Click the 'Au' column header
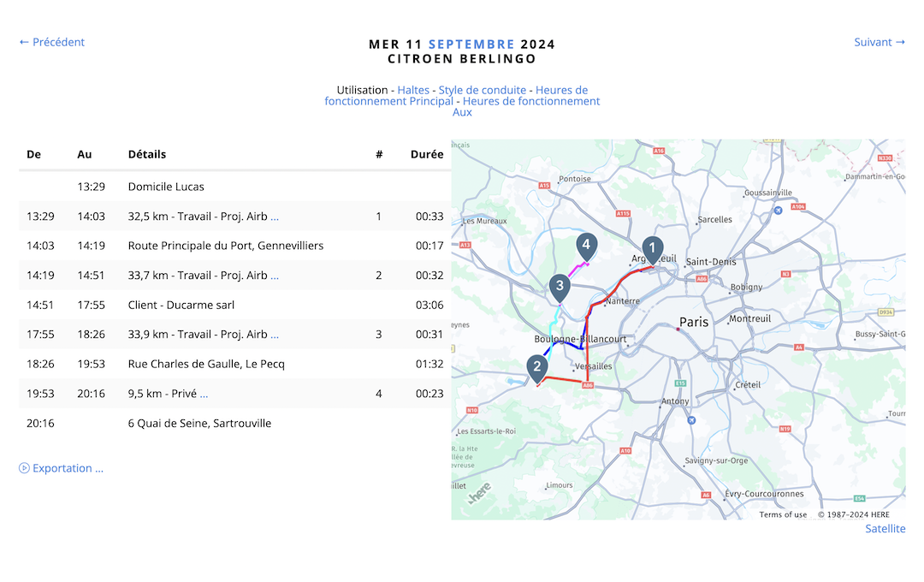 pos(84,155)
